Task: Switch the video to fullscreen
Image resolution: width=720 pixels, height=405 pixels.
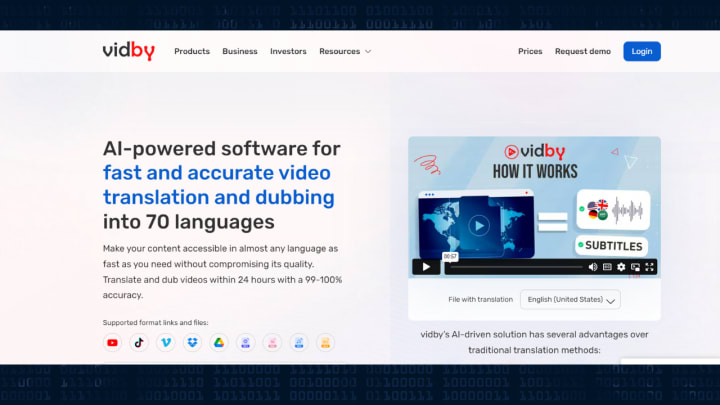Action: (x=649, y=267)
